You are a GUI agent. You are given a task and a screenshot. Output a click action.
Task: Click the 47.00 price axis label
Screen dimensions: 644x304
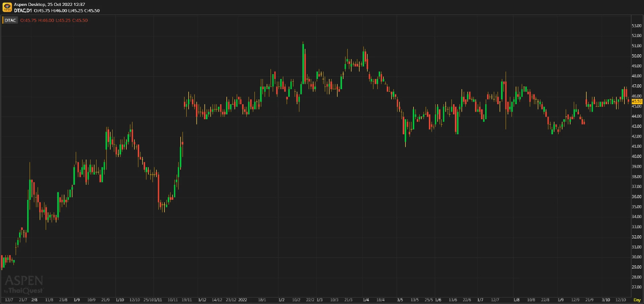[x=637, y=86]
